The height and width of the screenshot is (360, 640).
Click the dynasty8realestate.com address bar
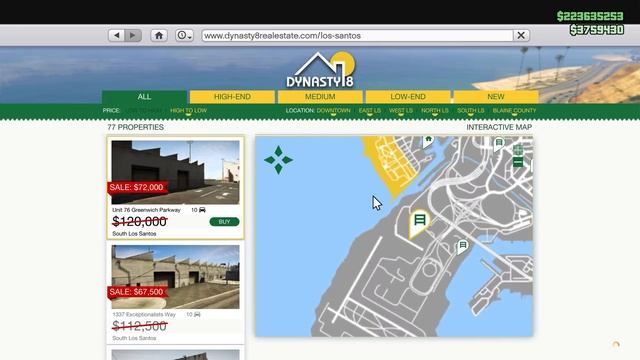[x=358, y=36]
